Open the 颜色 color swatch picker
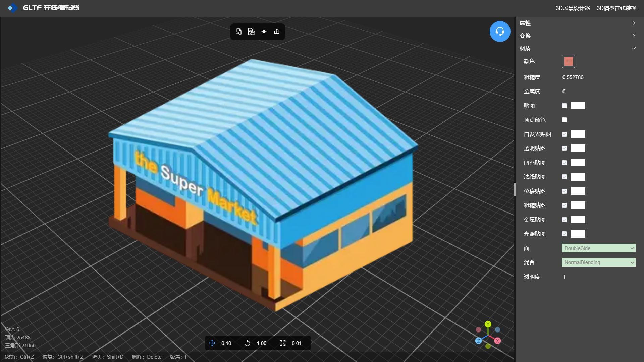The width and height of the screenshot is (644, 362). coord(568,61)
